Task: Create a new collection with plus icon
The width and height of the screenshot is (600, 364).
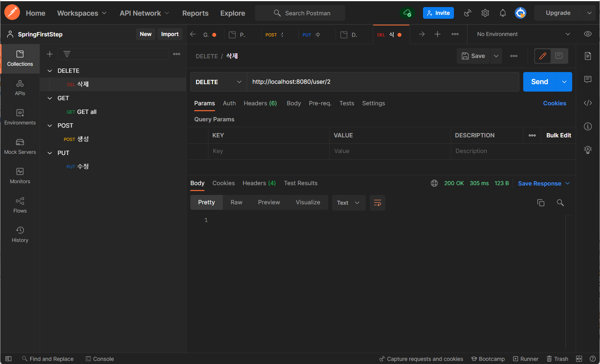Action: [50, 54]
